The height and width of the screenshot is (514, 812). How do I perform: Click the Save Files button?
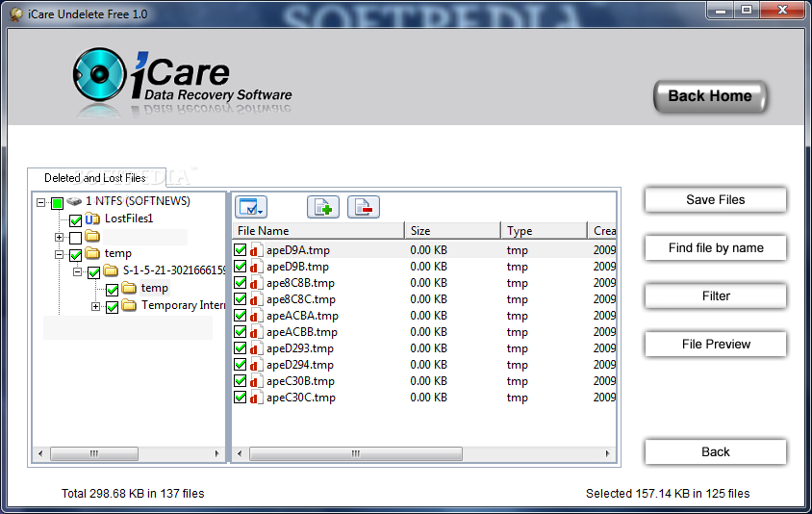tap(716, 199)
